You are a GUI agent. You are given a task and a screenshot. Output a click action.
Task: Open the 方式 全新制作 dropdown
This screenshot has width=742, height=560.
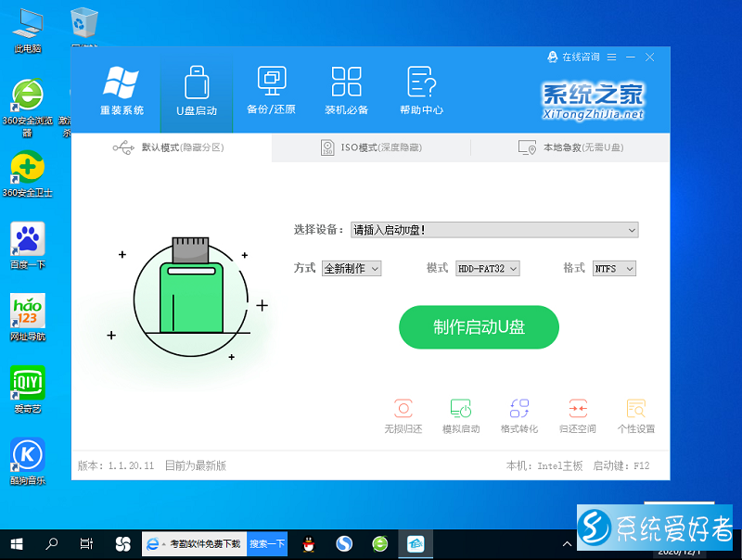352,268
